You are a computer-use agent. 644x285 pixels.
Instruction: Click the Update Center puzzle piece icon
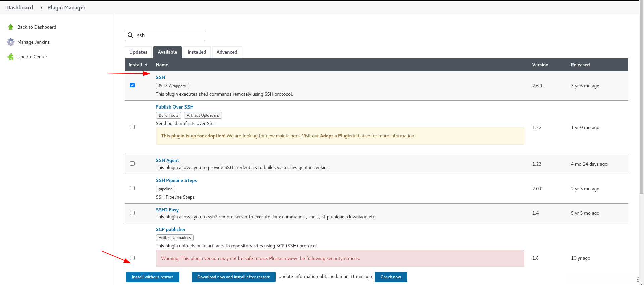click(x=11, y=57)
